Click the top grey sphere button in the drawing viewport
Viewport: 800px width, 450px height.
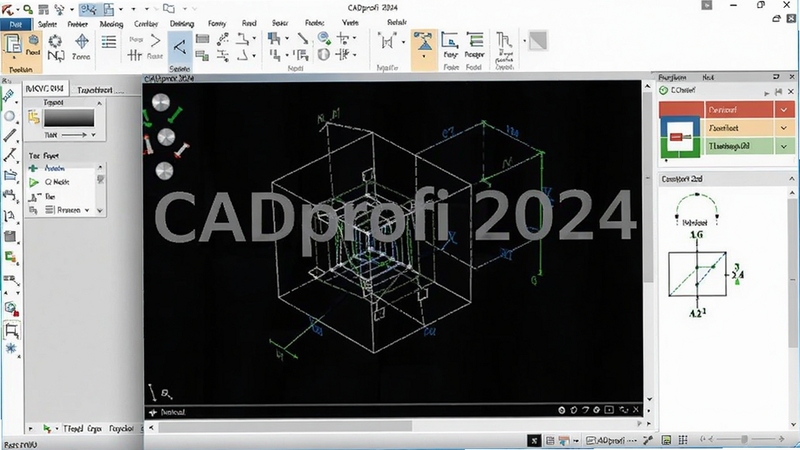[161, 103]
